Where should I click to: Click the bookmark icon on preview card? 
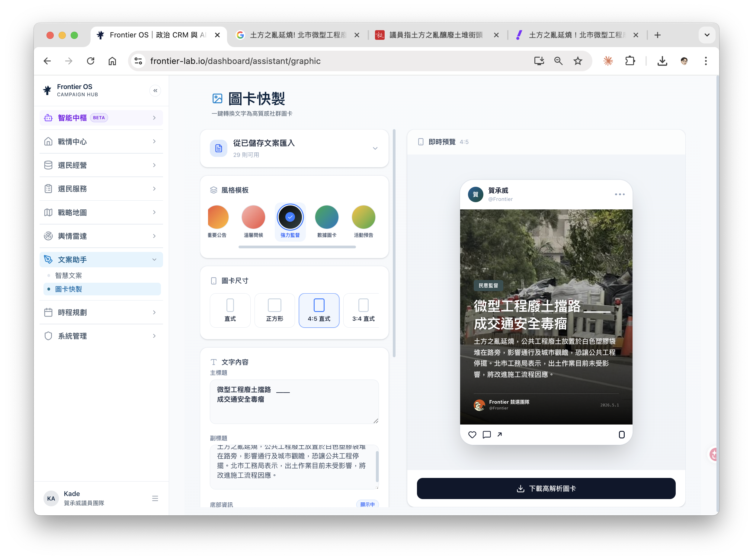tap(621, 434)
